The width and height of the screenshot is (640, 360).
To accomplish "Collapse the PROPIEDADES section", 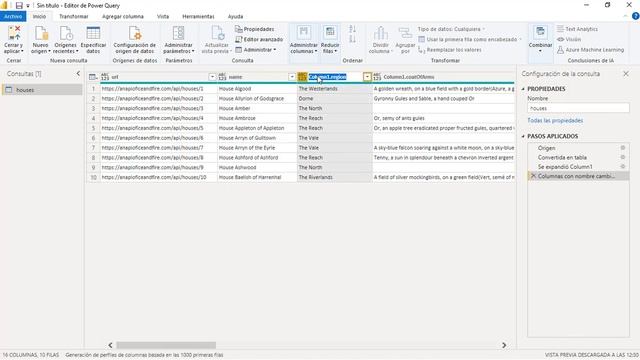I will coord(523,89).
